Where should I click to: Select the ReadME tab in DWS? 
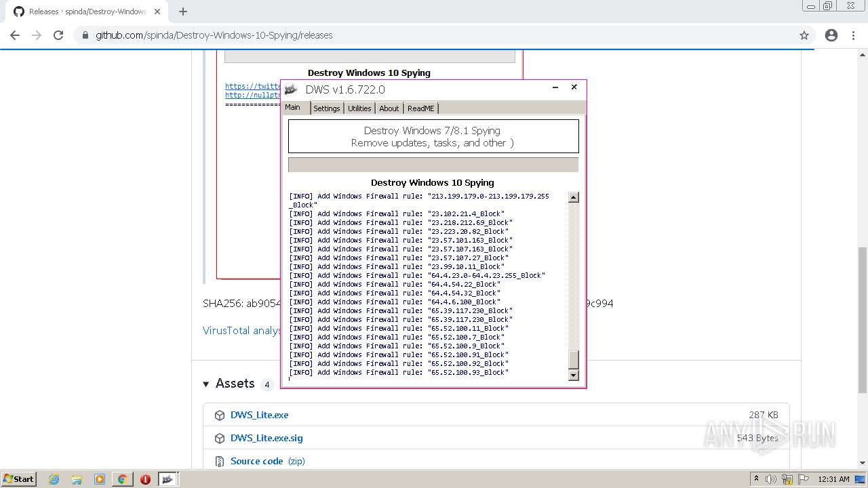[x=421, y=108]
